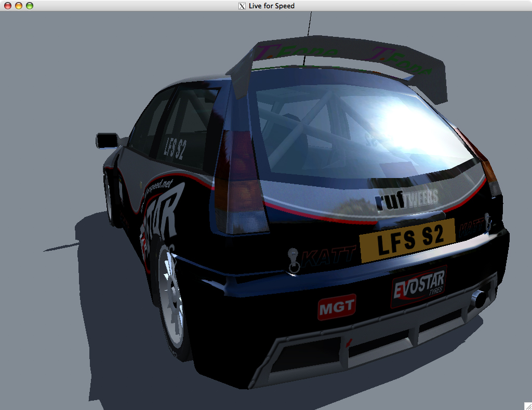Screen dimensions: 532x410
Task: Click the LFS S2 text on side window
Action: pyautogui.click(x=175, y=148)
